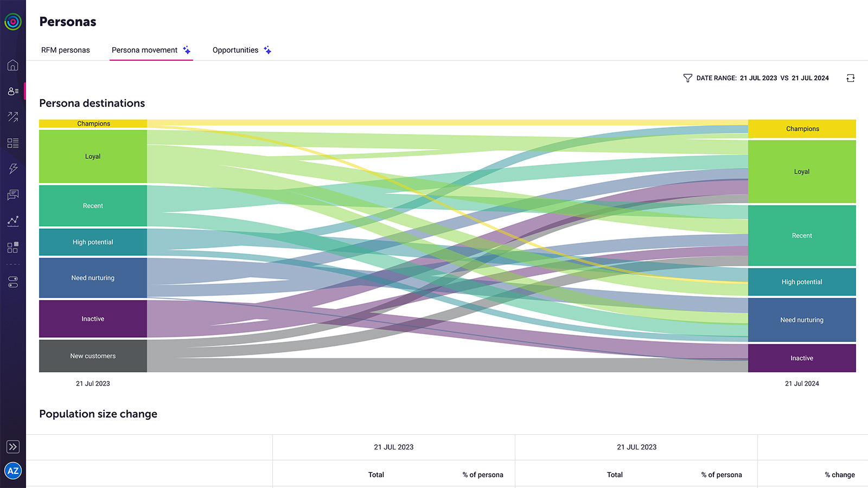Screen dimensions: 868x488
Task: Open the AZ user avatar menu
Action: [13, 471]
